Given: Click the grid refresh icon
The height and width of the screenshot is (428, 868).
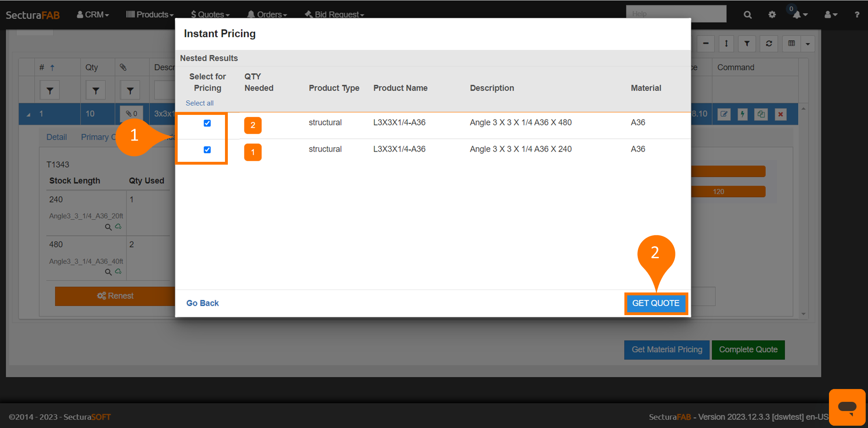Looking at the screenshot, I should [769, 44].
